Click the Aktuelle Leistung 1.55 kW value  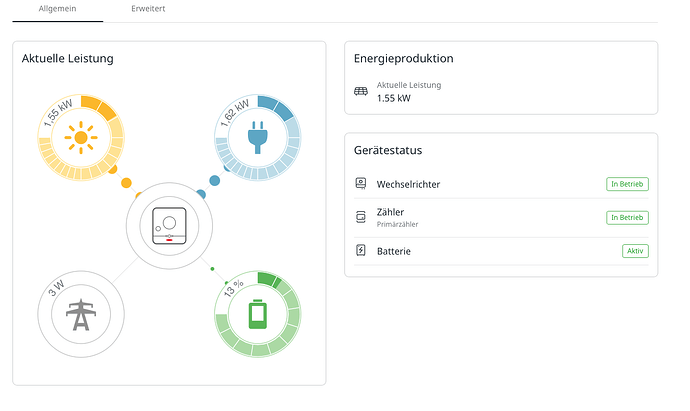coord(393,98)
